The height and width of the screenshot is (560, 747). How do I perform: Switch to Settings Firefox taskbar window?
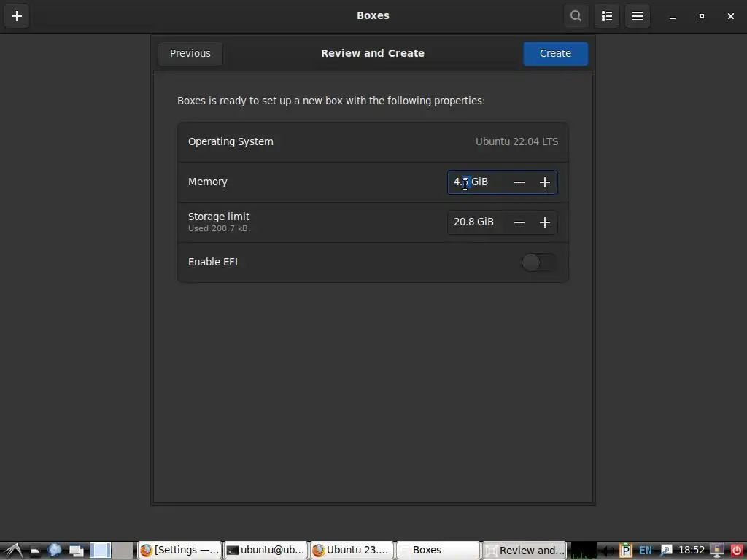179,551
